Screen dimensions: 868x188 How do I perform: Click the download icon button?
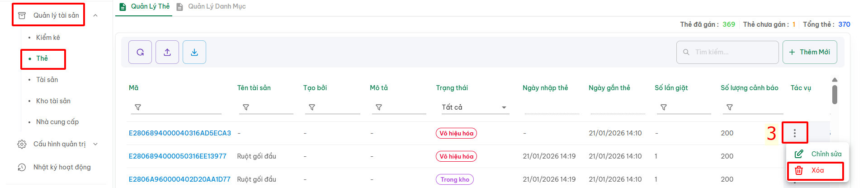coord(194,52)
